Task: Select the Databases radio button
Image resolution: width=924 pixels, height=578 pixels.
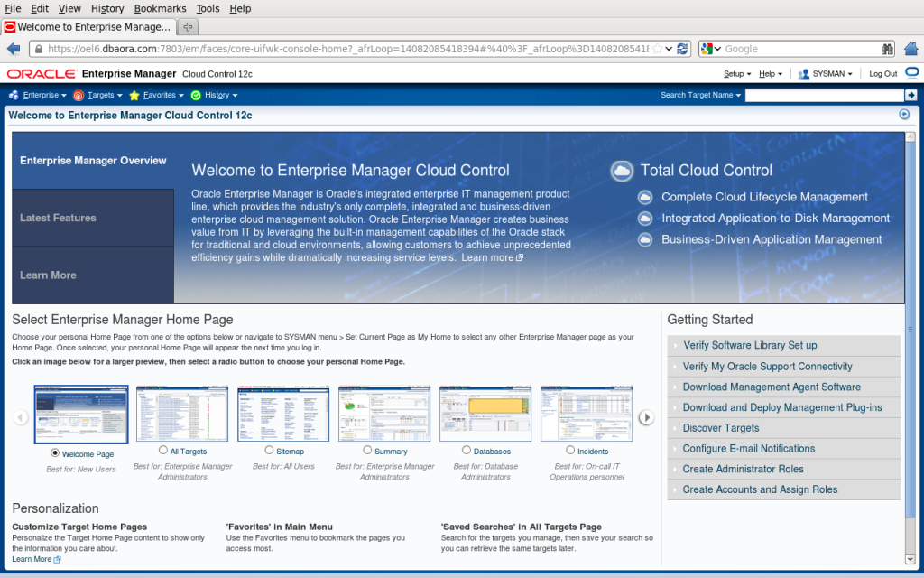Action: (467, 450)
